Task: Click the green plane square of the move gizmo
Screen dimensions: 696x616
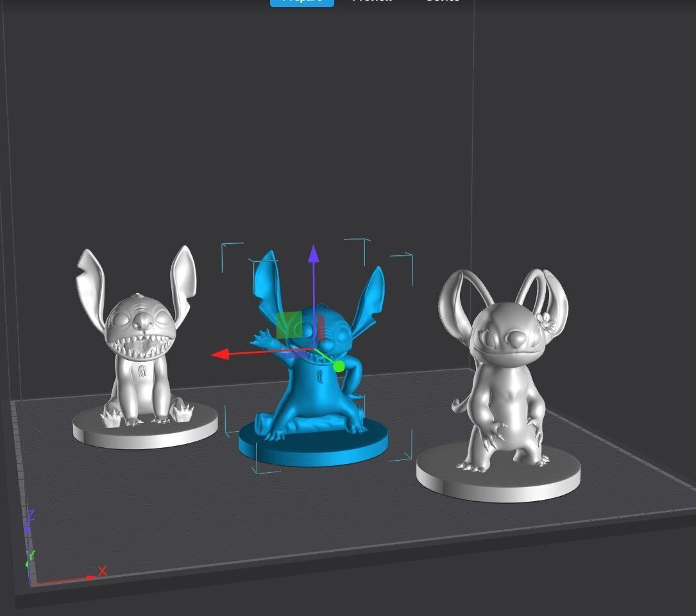Action: (x=289, y=325)
